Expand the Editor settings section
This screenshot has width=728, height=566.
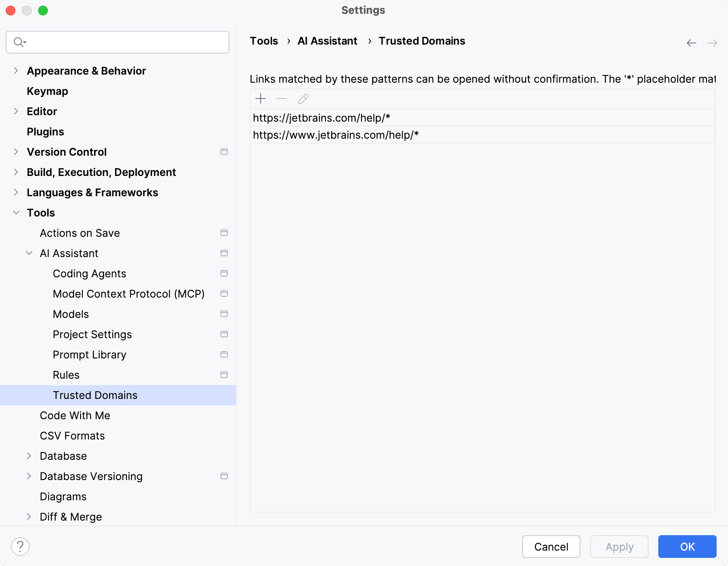click(x=16, y=111)
